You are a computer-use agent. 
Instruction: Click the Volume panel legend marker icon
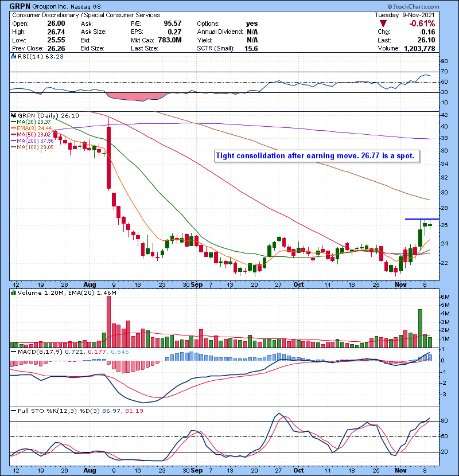(12, 293)
